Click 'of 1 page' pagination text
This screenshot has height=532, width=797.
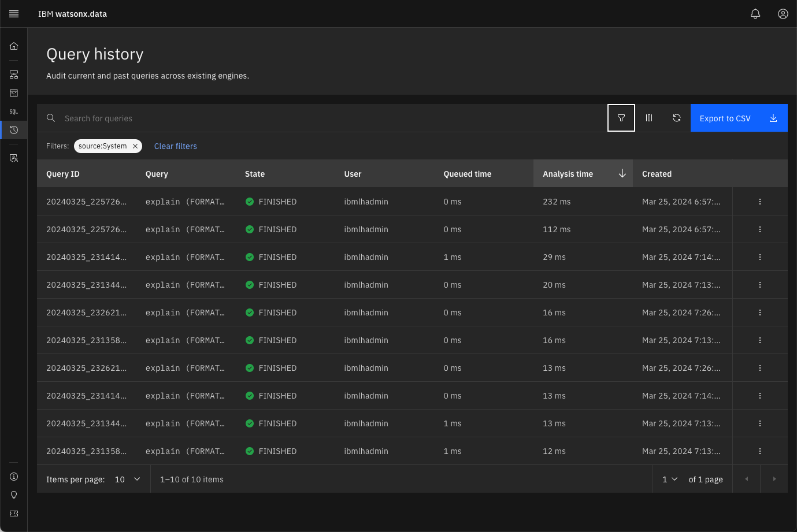(706, 479)
